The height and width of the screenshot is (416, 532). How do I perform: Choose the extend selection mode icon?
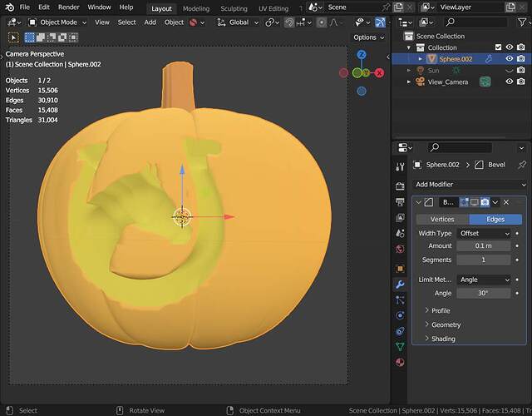click(x=41, y=37)
